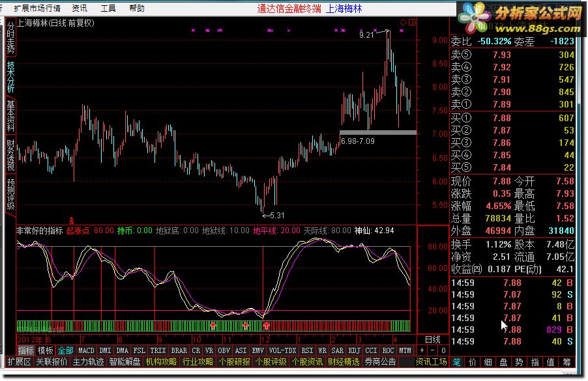The image size is (588, 381).
Task: Click the first red up-arrow signal marker
Action: (x=213, y=326)
